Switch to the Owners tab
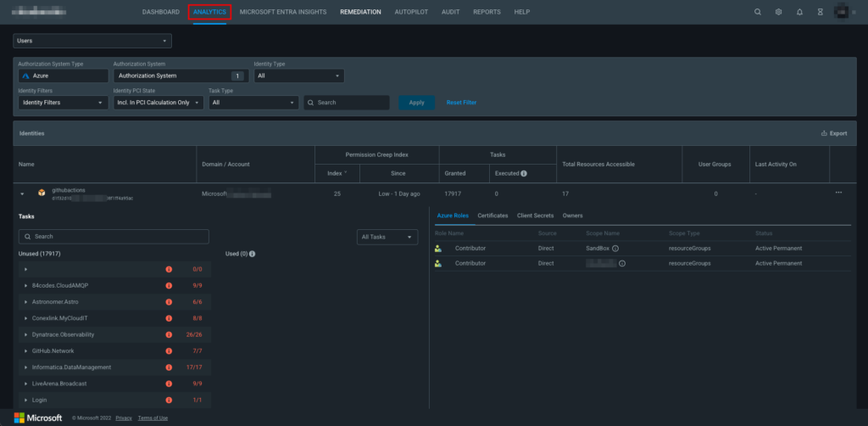The image size is (868, 426). (x=572, y=216)
